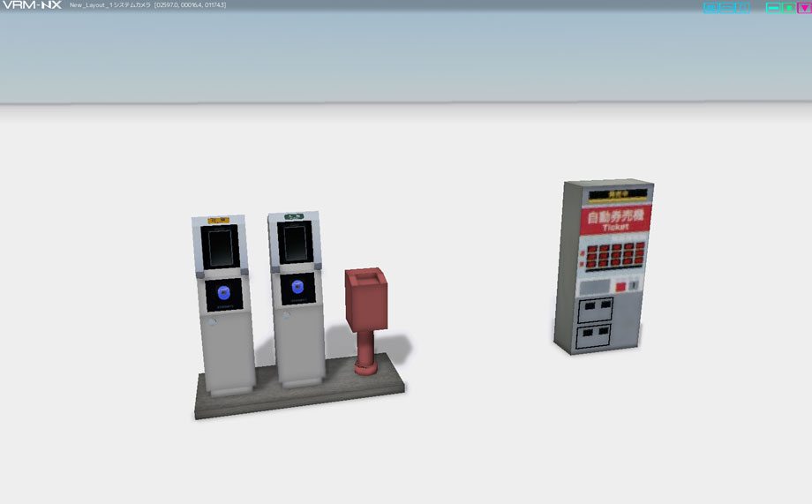
Task: Select the ticket gate with green label
Action: coord(297,299)
